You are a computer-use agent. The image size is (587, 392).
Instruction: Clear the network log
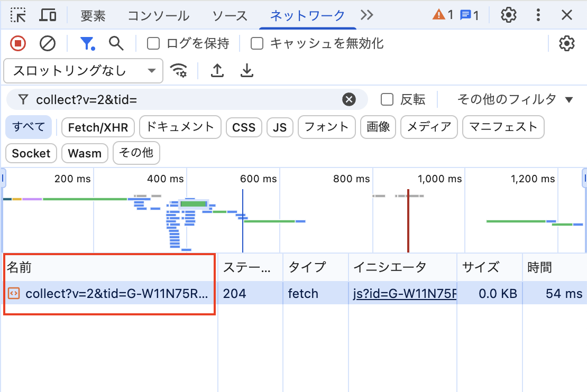pos(48,43)
